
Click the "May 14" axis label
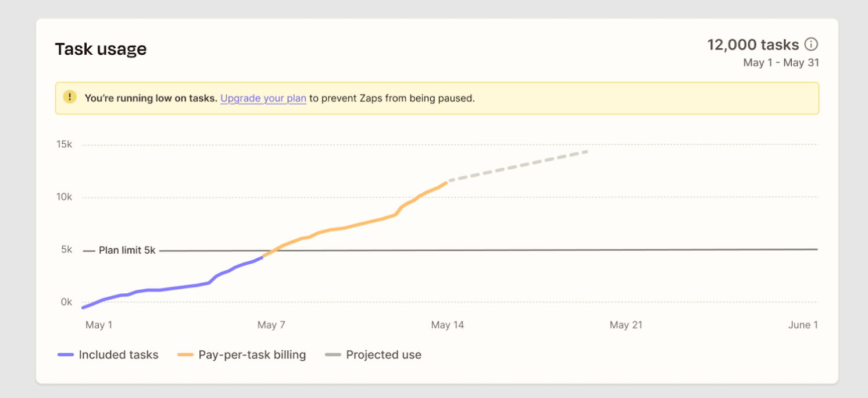coord(448,325)
